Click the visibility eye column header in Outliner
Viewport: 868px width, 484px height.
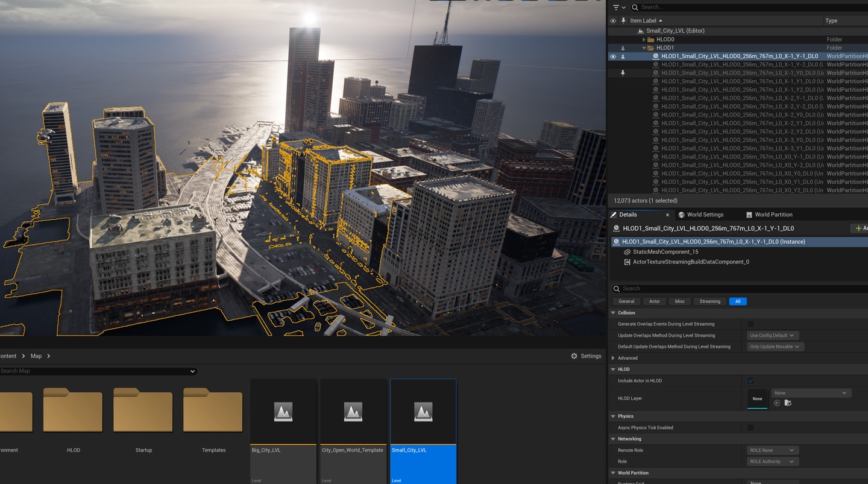click(x=613, y=20)
